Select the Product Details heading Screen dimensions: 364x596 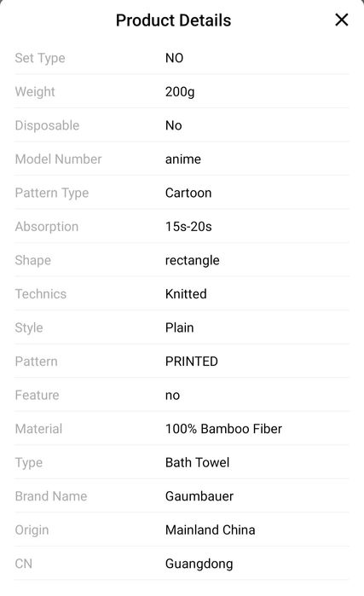click(x=173, y=20)
